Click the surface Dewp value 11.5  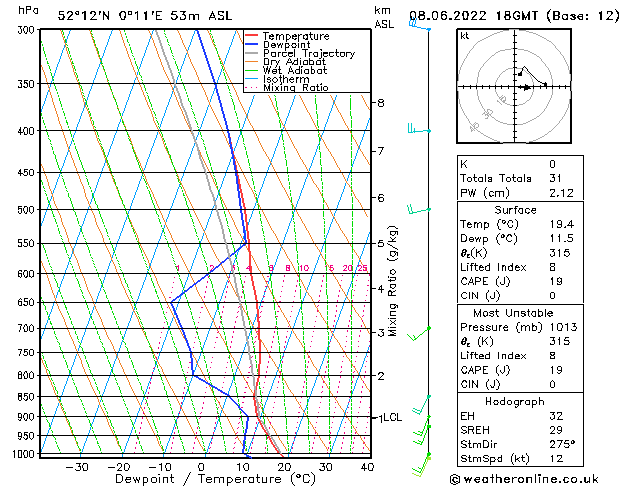click(562, 239)
